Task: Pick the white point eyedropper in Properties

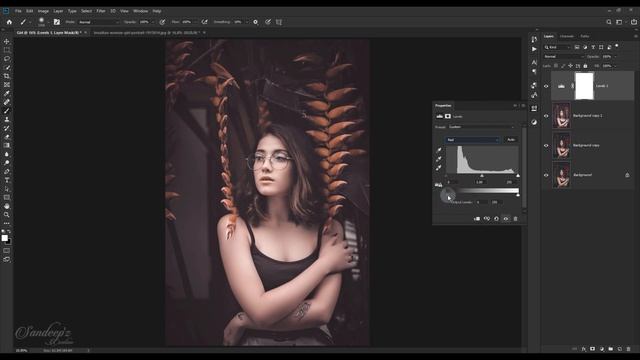Action: coord(439,167)
